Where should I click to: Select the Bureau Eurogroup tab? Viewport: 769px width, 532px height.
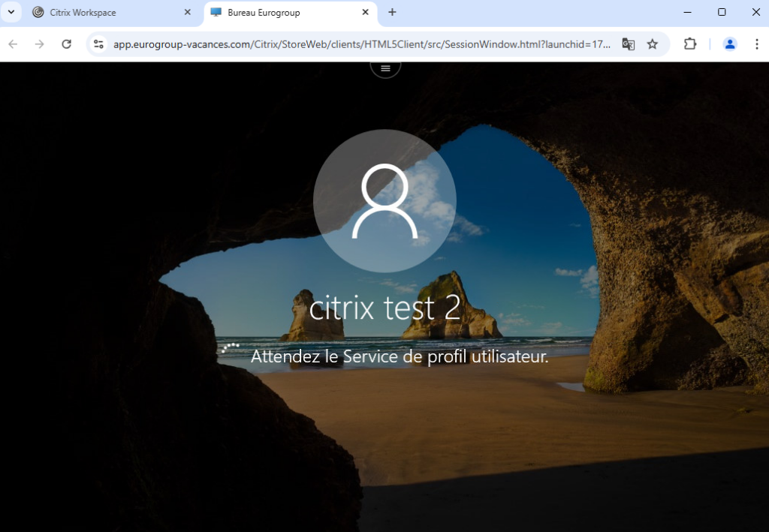pyautogui.click(x=291, y=13)
